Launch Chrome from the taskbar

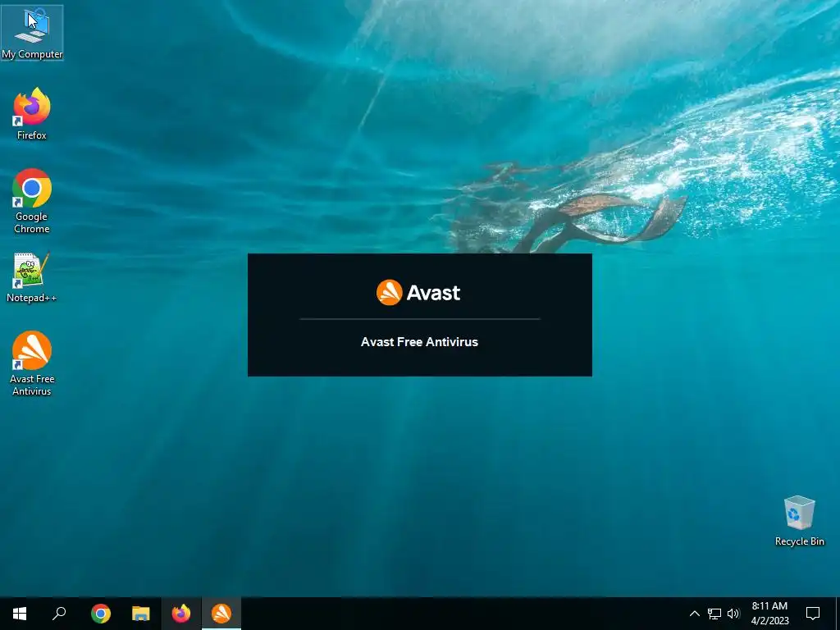101,614
